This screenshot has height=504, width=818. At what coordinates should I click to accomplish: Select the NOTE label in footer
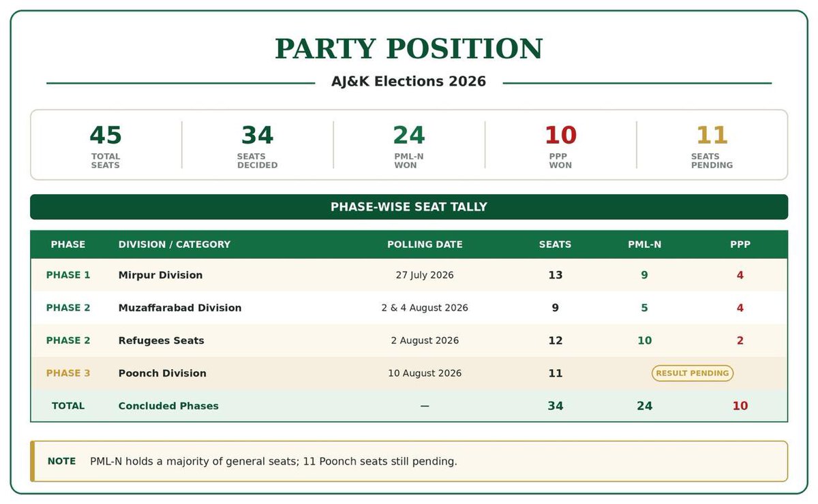click(x=61, y=461)
